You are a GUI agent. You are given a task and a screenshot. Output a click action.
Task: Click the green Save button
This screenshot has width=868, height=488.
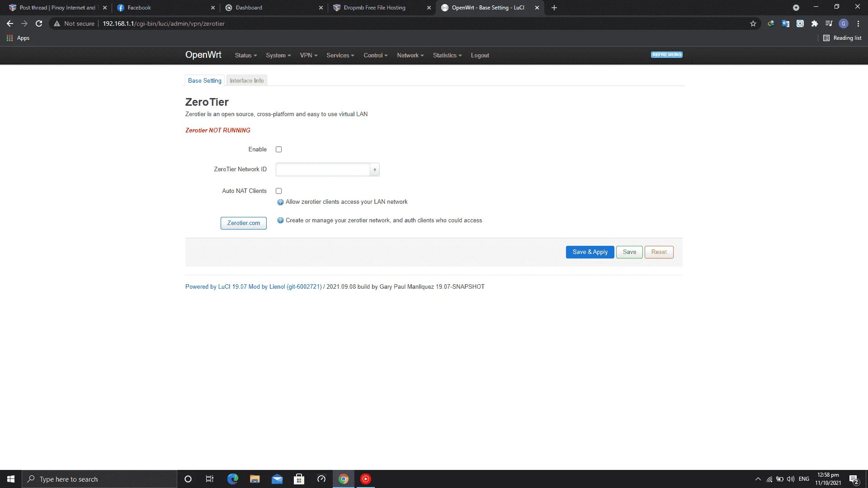click(x=629, y=252)
